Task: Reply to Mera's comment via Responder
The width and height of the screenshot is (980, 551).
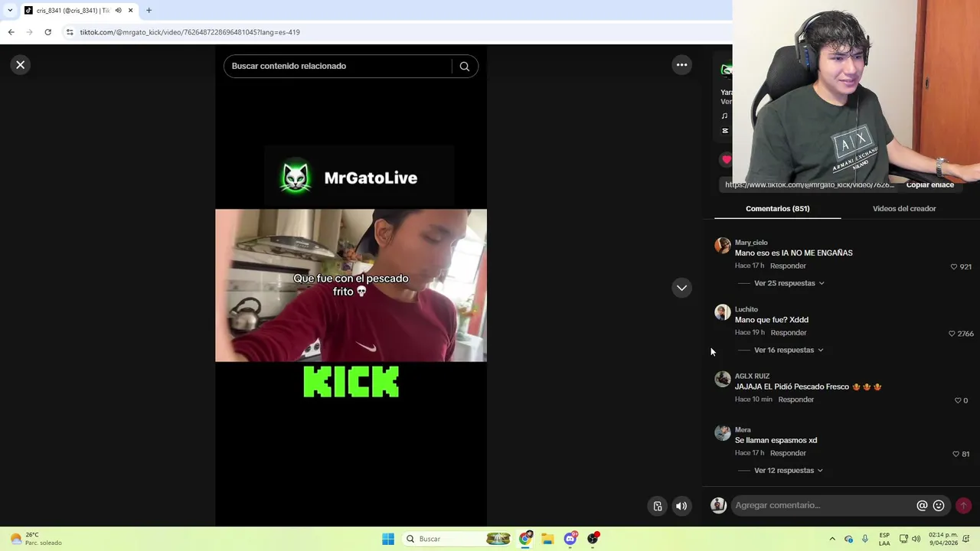Action: [788, 453]
